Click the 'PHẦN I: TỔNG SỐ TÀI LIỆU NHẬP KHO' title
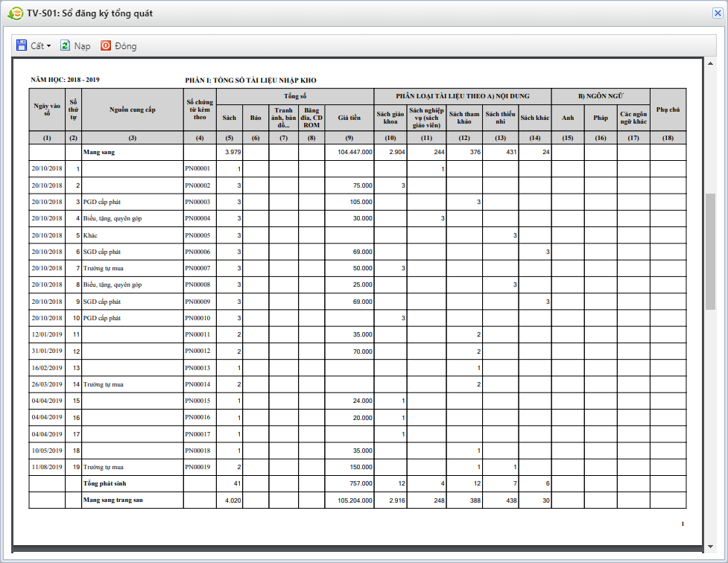728x563 pixels. (x=250, y=80)
